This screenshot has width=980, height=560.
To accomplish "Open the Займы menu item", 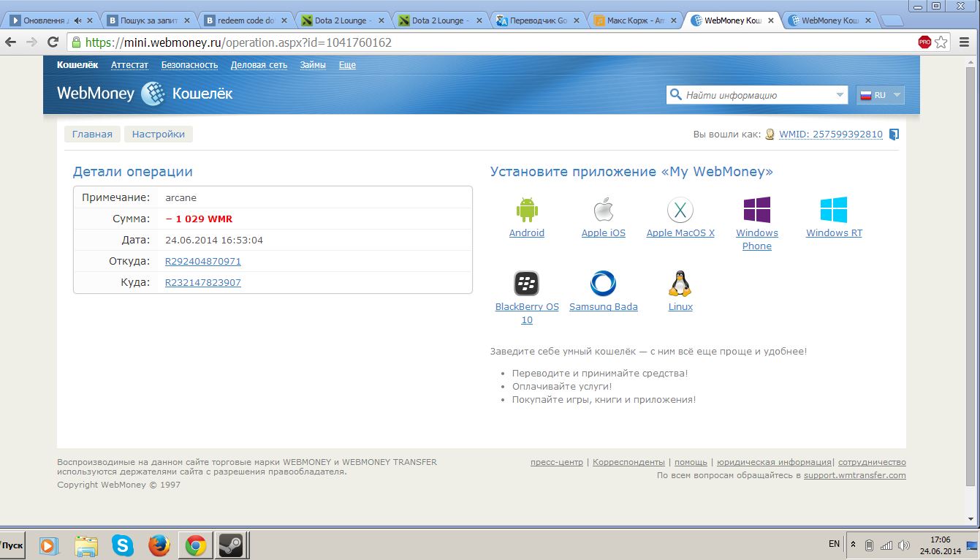I will tap(313, 65).
